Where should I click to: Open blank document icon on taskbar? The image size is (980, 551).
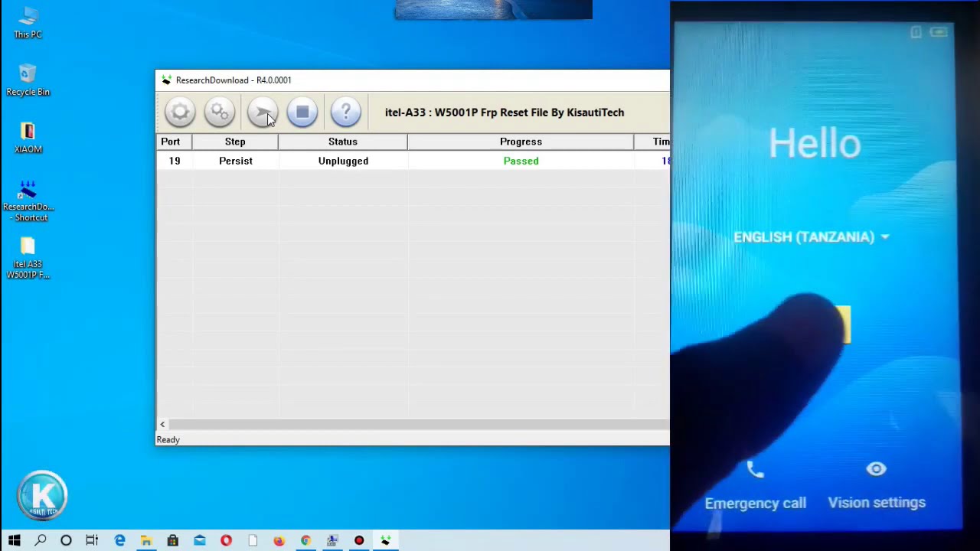point(253,540)
